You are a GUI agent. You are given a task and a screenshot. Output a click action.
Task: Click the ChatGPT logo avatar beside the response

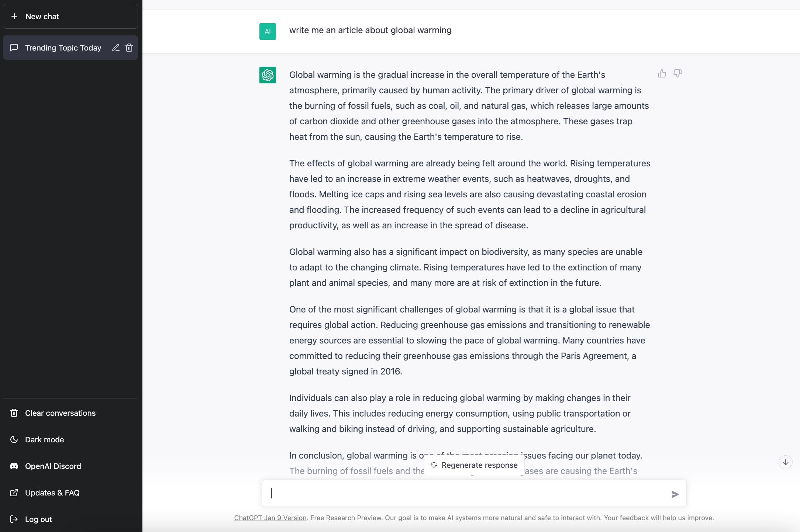tap(268, 75)
